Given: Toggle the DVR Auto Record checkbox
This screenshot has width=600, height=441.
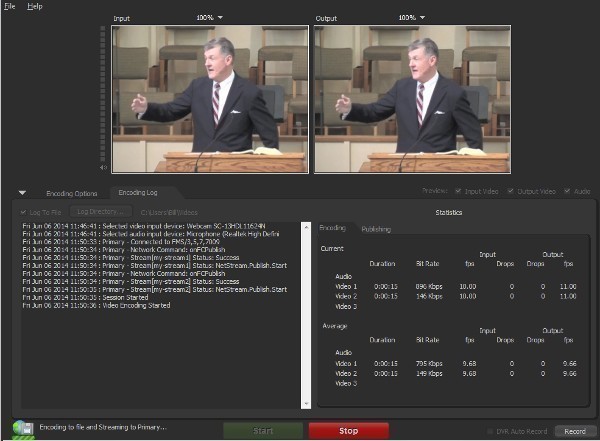Looking at the screenshot, I should pos(490,431).
